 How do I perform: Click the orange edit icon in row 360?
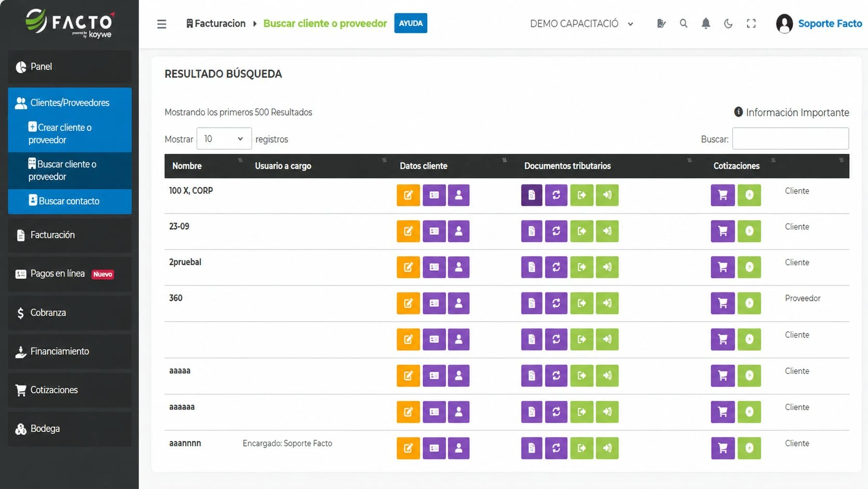pyautogui.click(x=408, y=303)
